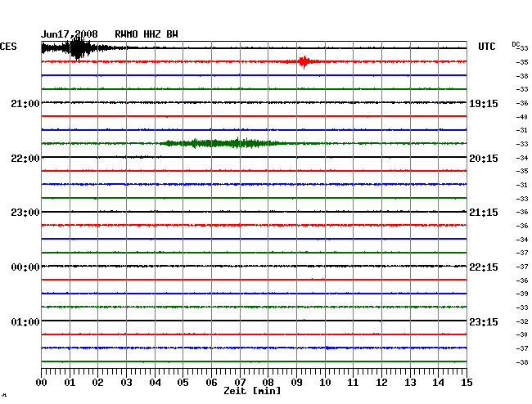
Task: Click the "Zeit [min]" axis title
Action: 252,391
